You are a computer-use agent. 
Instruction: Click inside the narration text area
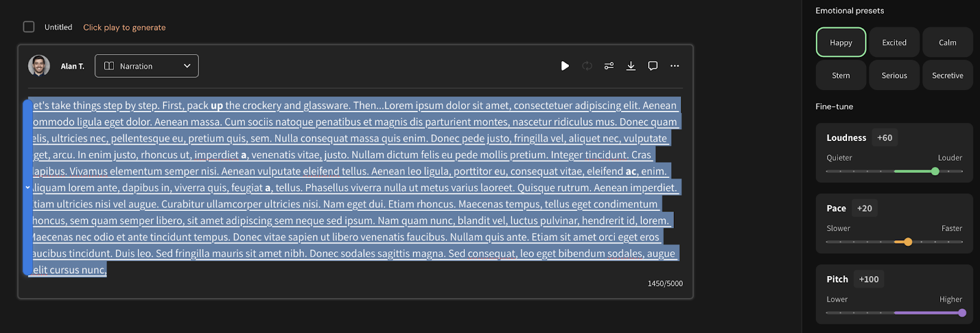tap(355, 188)
